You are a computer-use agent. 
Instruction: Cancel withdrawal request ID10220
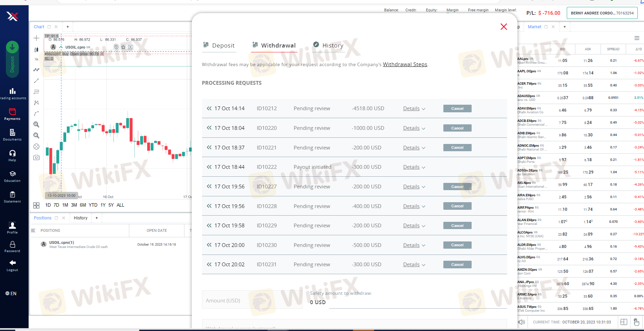[457, 128]
